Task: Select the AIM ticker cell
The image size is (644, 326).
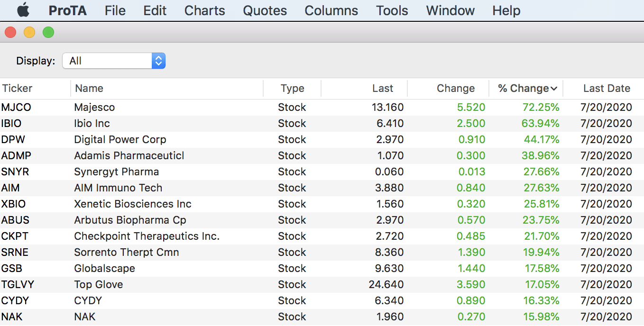Action: coord(10,188)
